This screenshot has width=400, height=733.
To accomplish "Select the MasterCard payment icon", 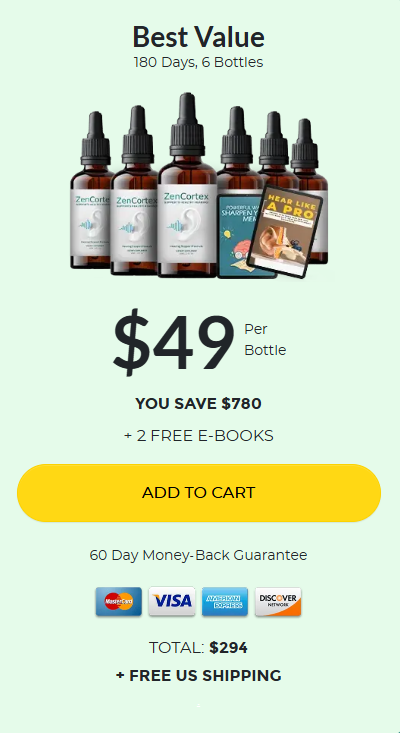I will 119,602.
